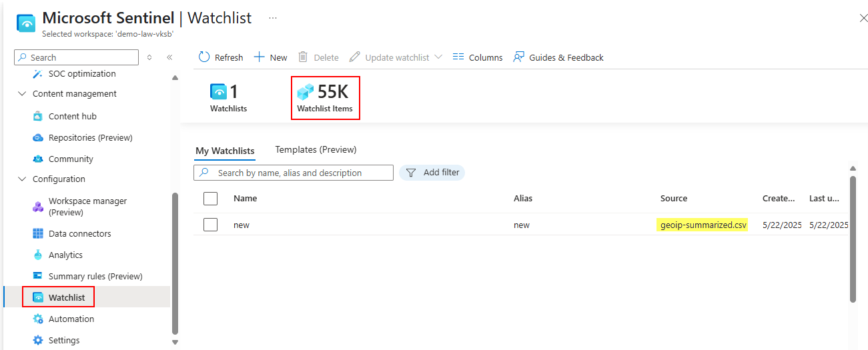Click the 55K Watchlist Items tile

click(x=325, y=98)
